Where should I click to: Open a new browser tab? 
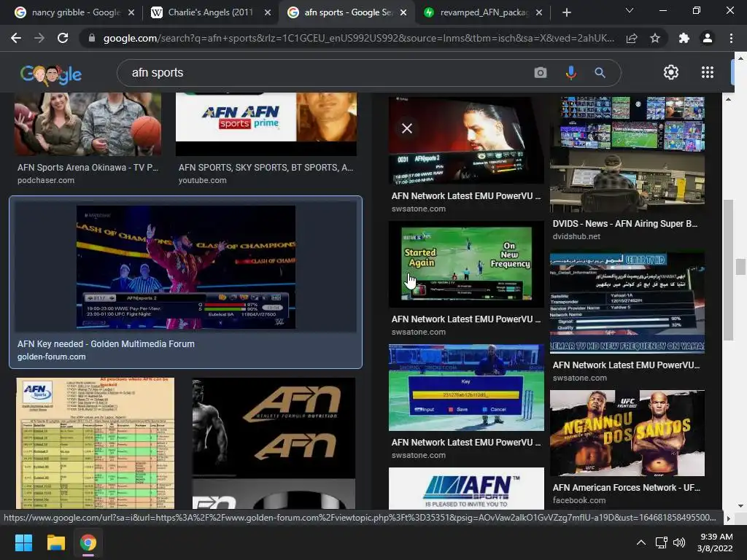point(566,12)
